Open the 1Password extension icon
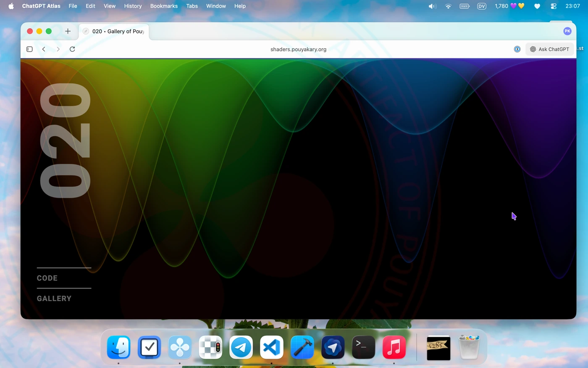 click(517, 49)
